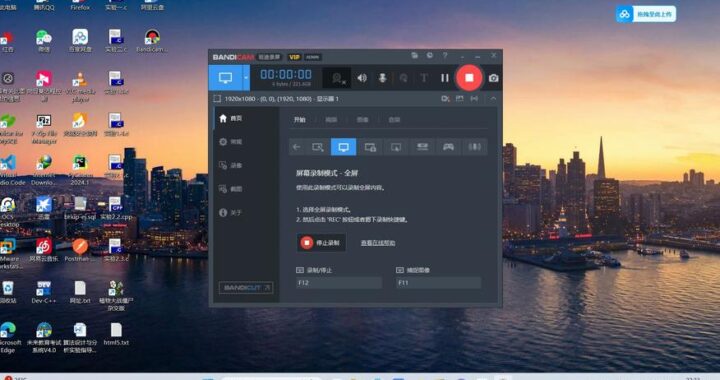Open 网易云音乐 desktop shortcut
This screenshot has width=720, height=380.
pyautogui.click(x=44, y=250)
